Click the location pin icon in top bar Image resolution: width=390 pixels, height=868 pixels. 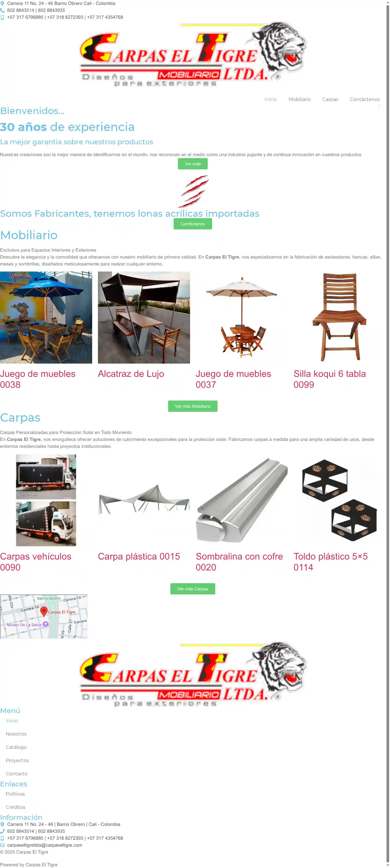2,3
